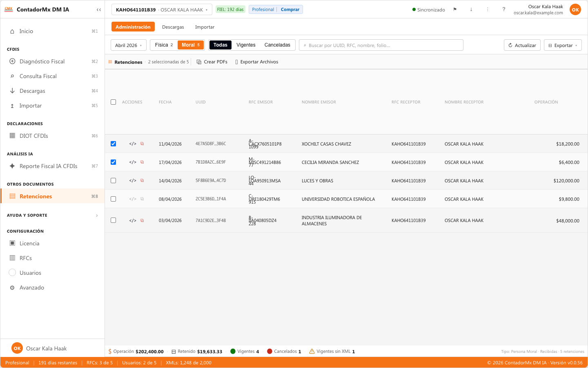588x368 pixels.
Task: Click the Diagnóstico Fiscal plus-circle icon
Action: point(12,61)
